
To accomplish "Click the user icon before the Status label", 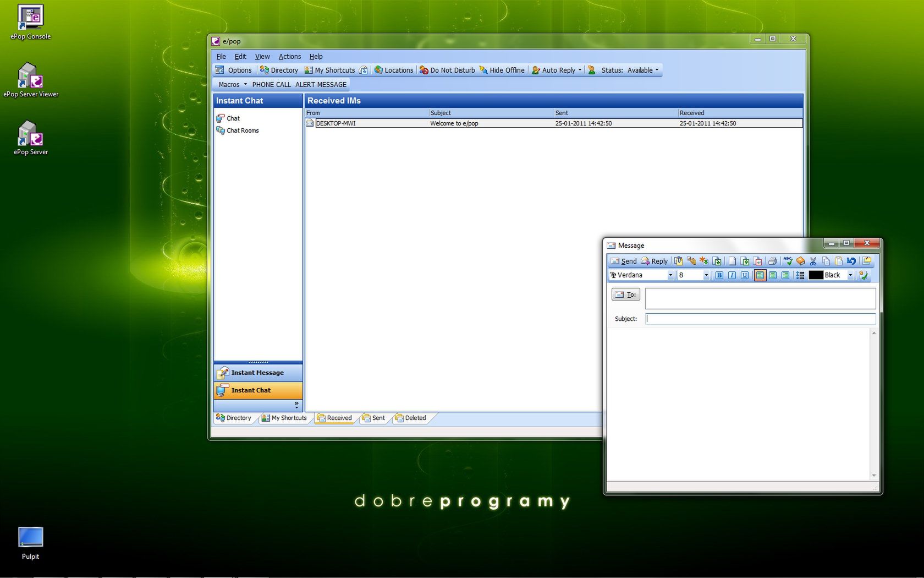I will click(x=592, y=70).
